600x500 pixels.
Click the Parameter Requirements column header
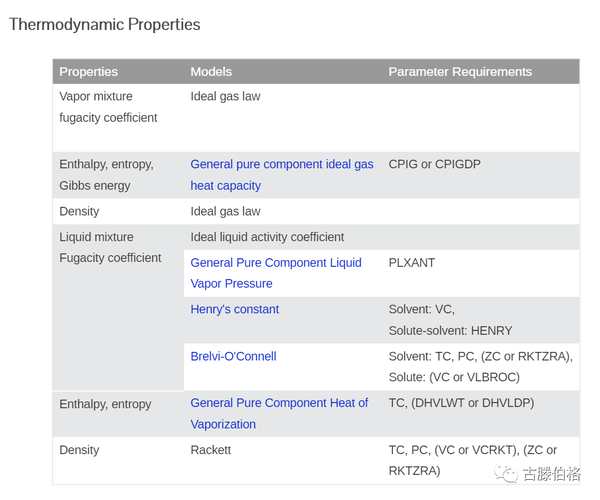[x=460, y=72]
